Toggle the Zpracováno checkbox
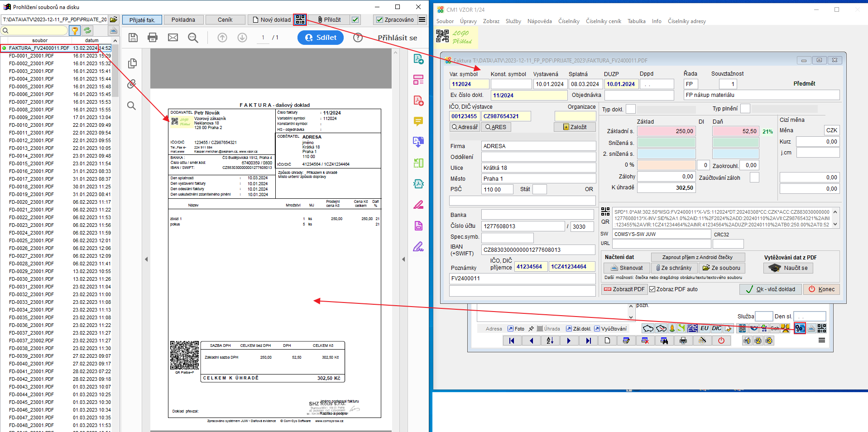This screenshot has width=868, height=432. [x=379, y=19]
